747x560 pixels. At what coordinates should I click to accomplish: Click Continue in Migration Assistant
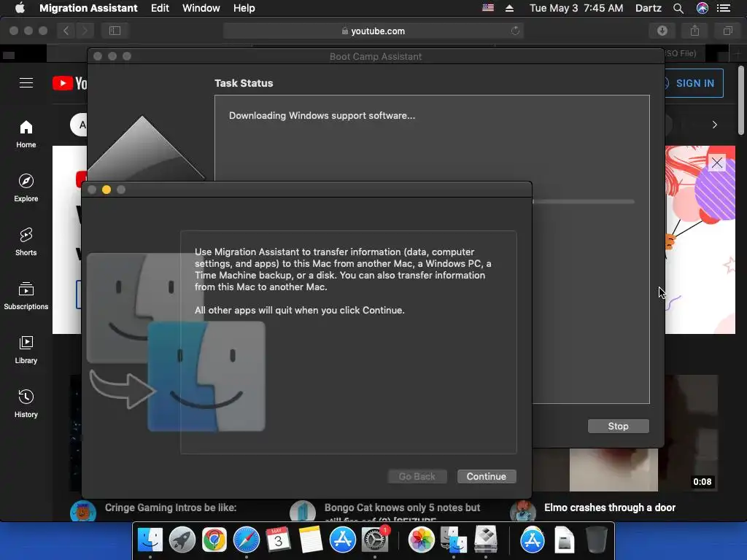click(487, 476)
